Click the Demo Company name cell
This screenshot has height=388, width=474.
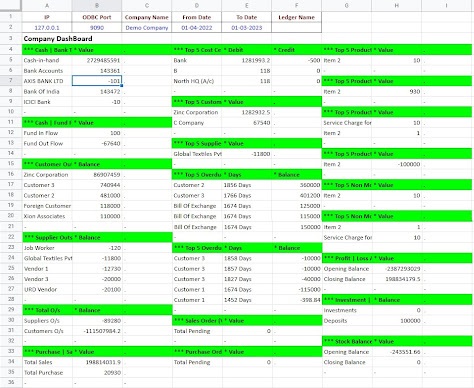point(147,28)
